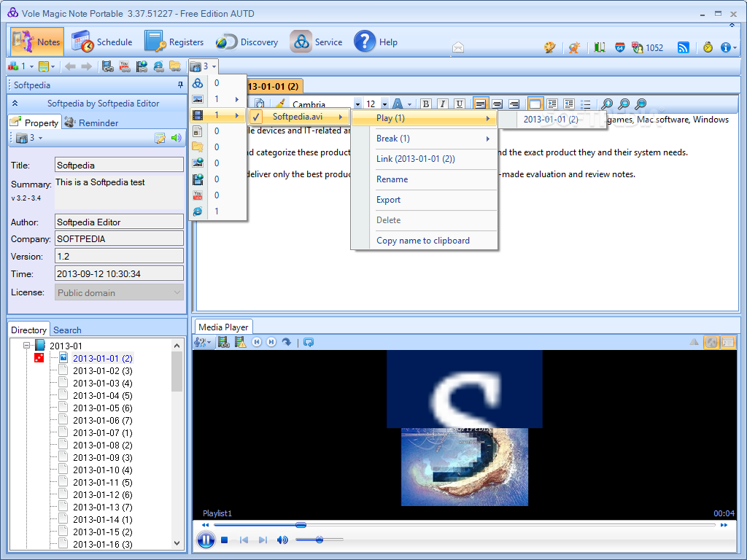Open the Service section

317,42
